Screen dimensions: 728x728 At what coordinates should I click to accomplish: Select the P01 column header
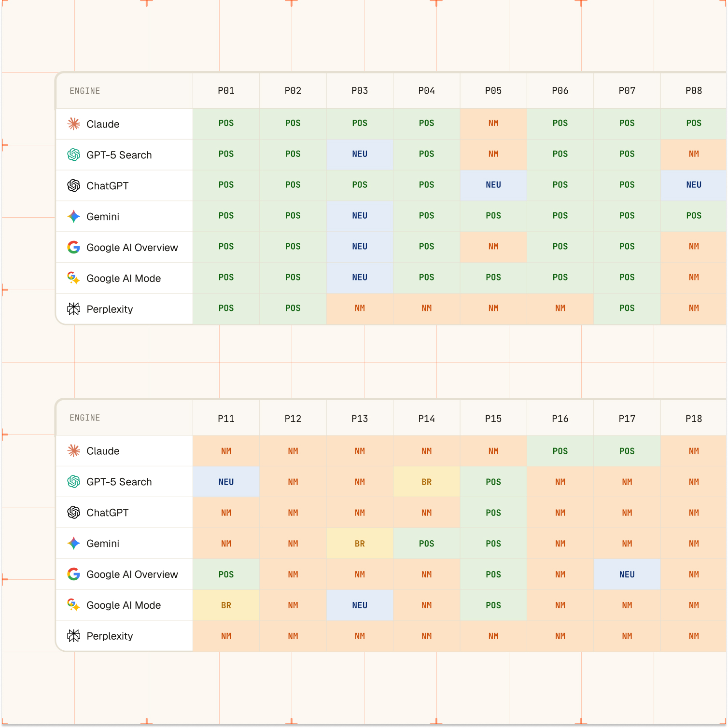[226, 91]
